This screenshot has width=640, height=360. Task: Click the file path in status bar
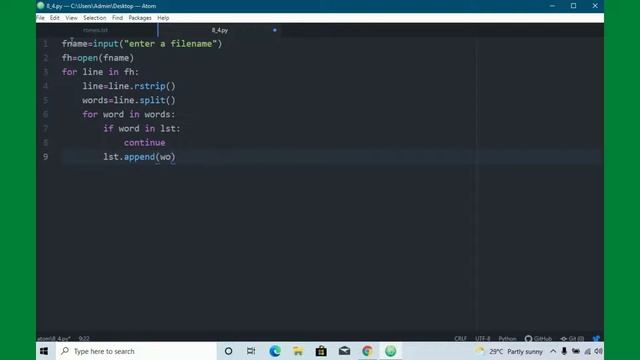pyautogui.click(x=54, y=338)
